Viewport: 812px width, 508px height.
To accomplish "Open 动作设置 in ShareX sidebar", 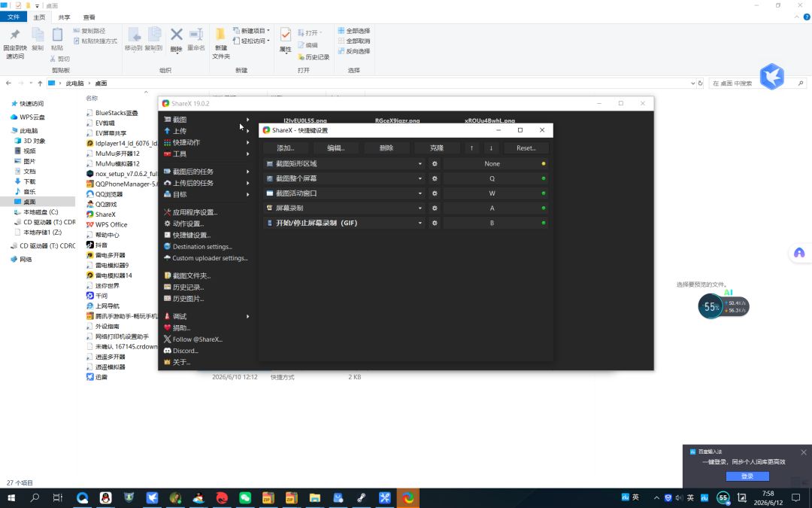I will [x=184, y=224].
